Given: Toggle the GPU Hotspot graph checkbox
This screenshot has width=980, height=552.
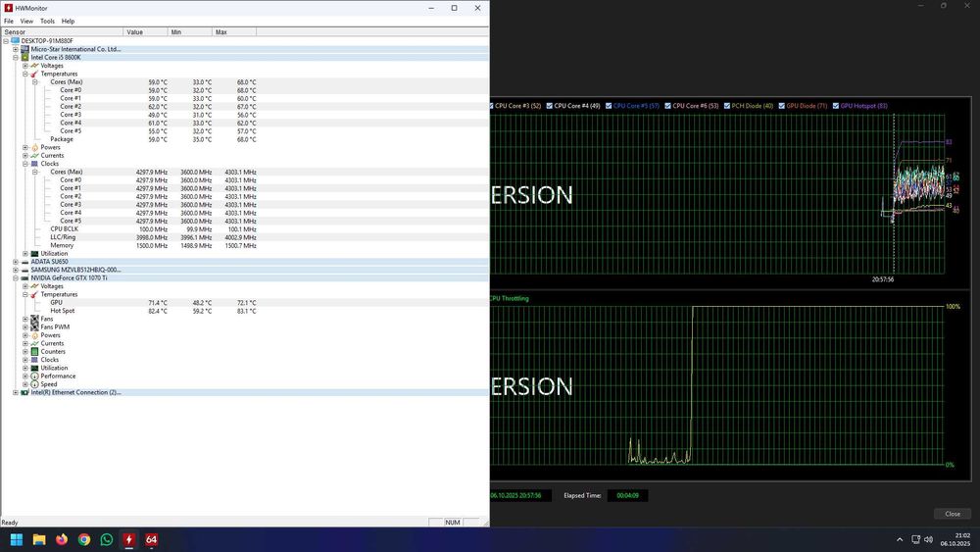Looking at the screenshot, I should [836, 106].
